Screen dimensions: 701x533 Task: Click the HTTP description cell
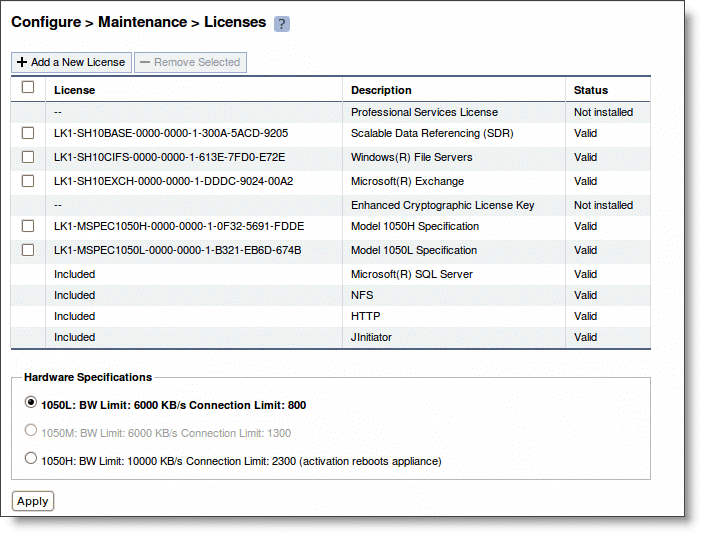(365, 317)
